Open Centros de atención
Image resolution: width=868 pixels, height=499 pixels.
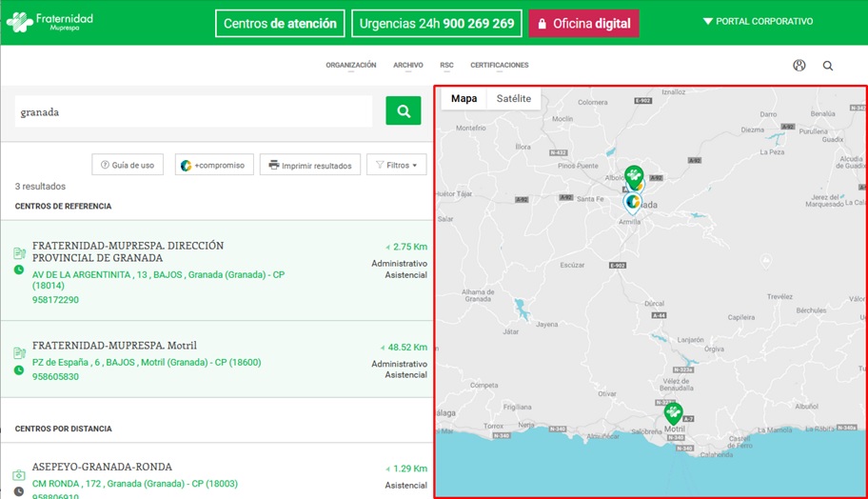(280, 23)
